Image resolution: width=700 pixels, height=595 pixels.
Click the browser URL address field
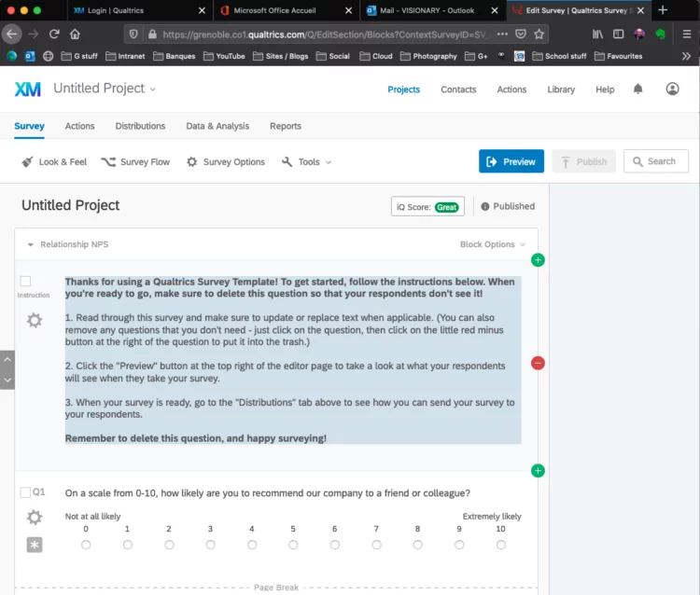(325, 35)
